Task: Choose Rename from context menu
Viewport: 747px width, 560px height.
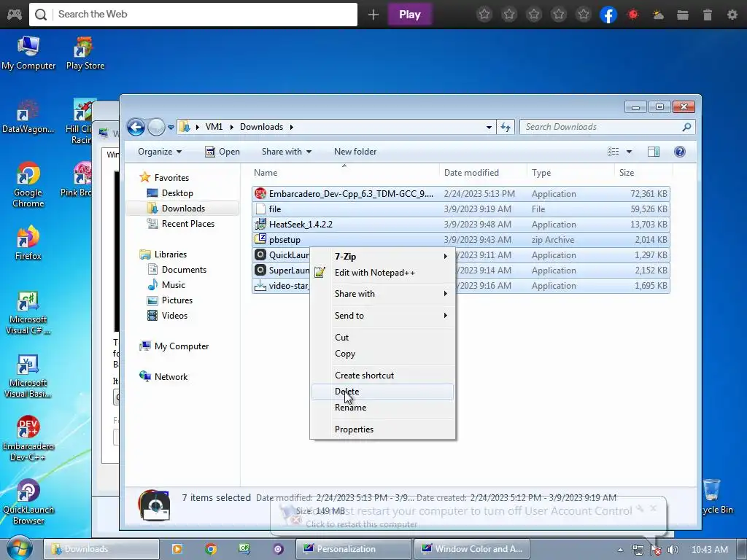Action: pos(382,408)
